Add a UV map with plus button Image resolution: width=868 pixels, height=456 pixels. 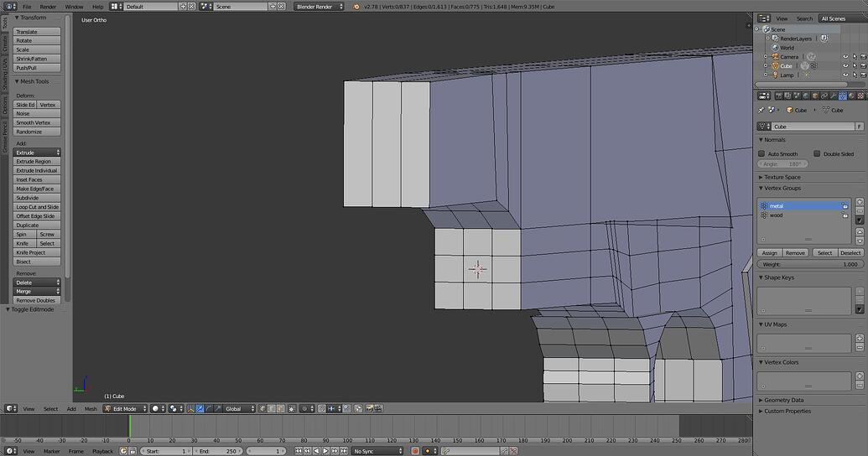click(x=860, y=338)
